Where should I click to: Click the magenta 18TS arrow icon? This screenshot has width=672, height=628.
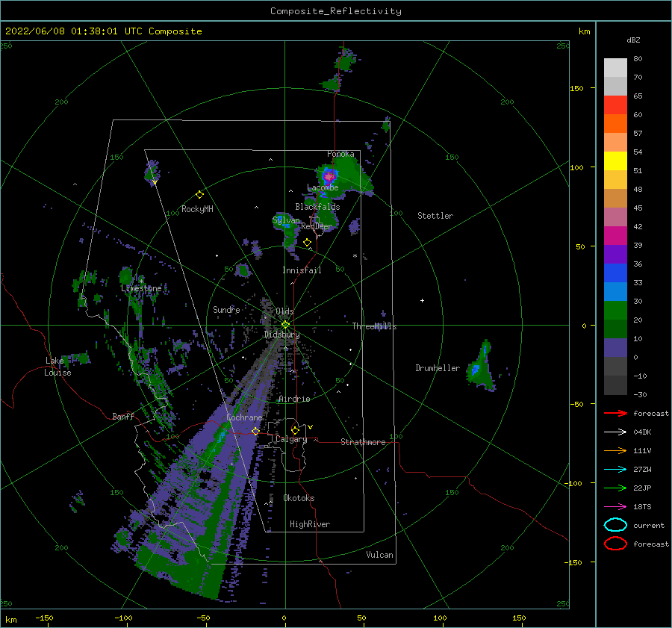point(615,507)
